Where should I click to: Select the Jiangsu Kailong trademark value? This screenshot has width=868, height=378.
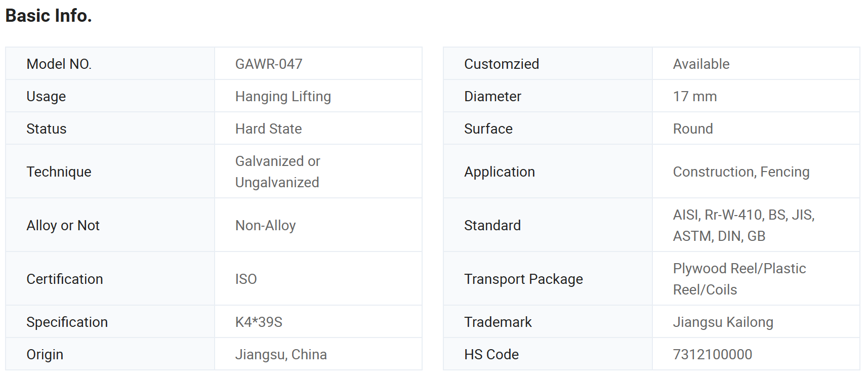click(723, 322)
